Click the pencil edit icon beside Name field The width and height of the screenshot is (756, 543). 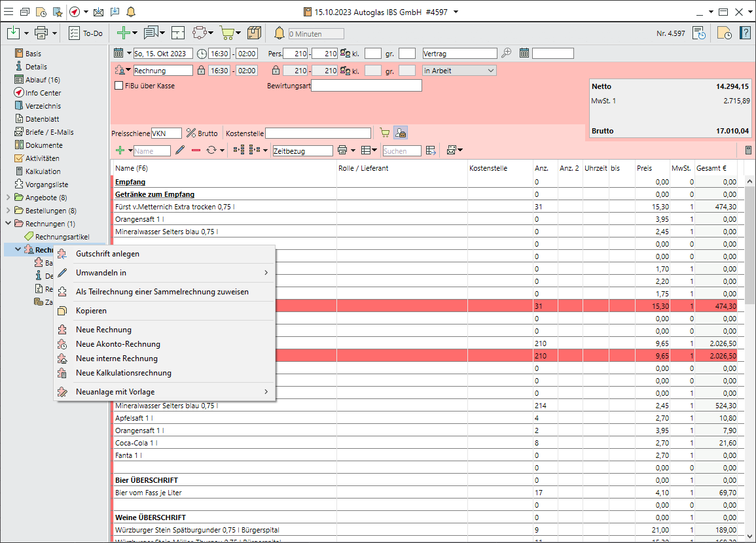click(180, 150)
